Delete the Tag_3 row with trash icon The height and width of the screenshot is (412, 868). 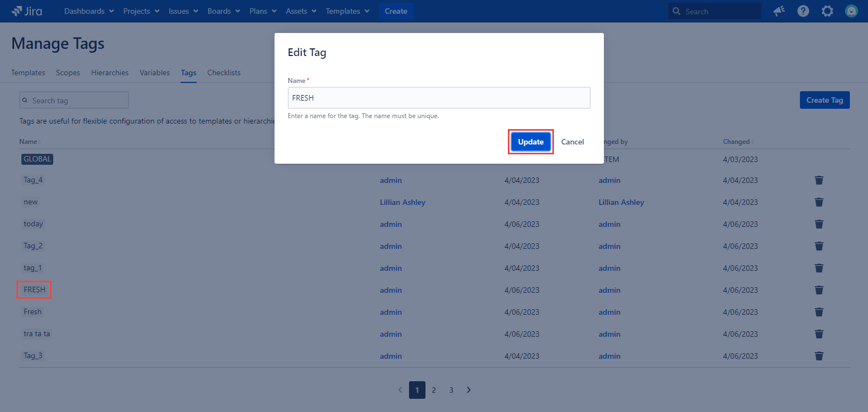pyautogui.click(x=819, y=356)
